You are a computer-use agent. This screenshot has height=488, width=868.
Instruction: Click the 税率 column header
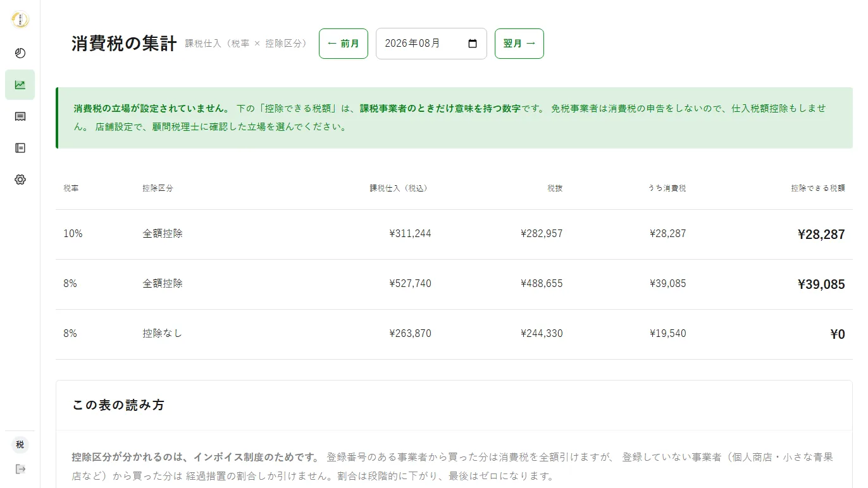pos(71,188)
